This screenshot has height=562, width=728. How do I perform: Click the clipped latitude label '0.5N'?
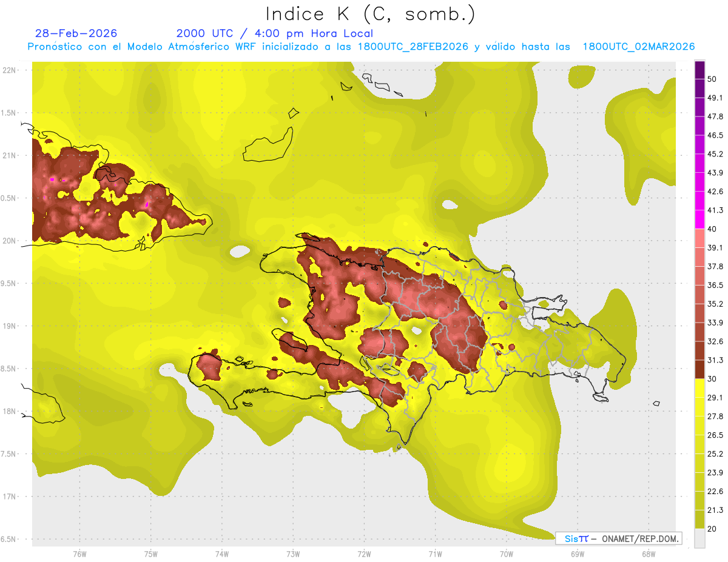point(8,198)
